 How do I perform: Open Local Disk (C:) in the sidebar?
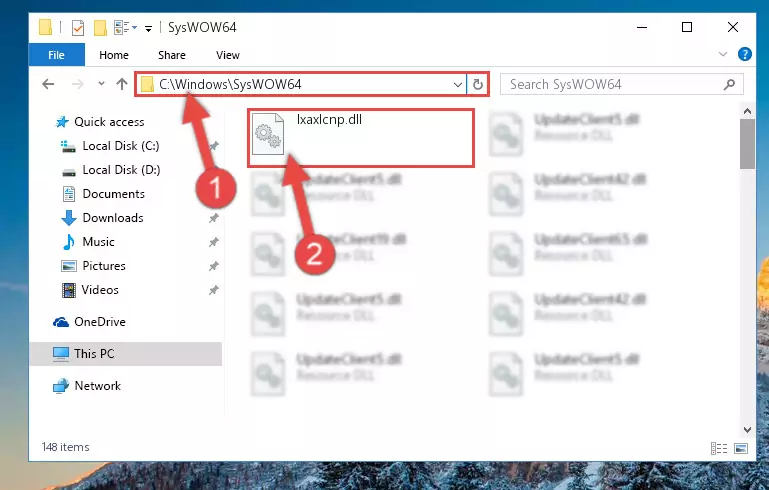pos(121,146)
